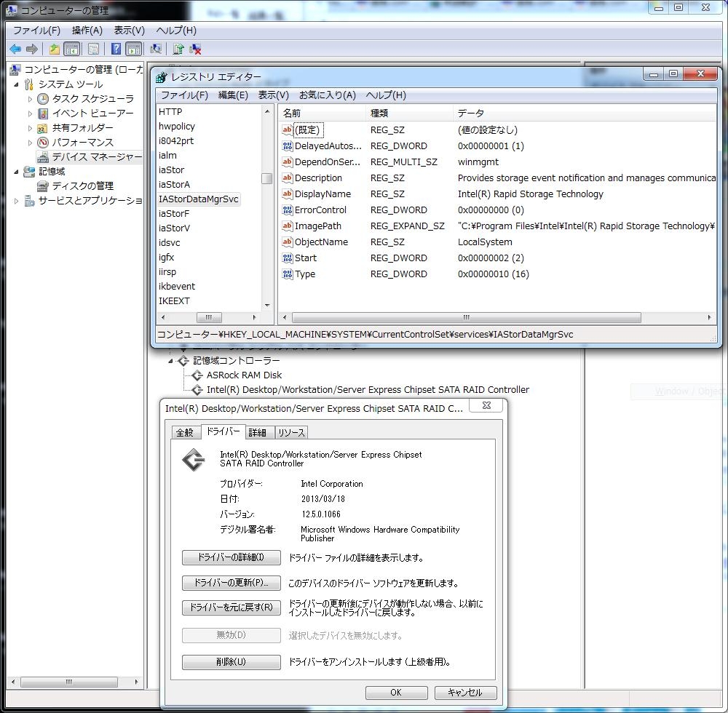Click the イベント ビューアー icon
Viewport: 728px width, 713px height.
43,113
